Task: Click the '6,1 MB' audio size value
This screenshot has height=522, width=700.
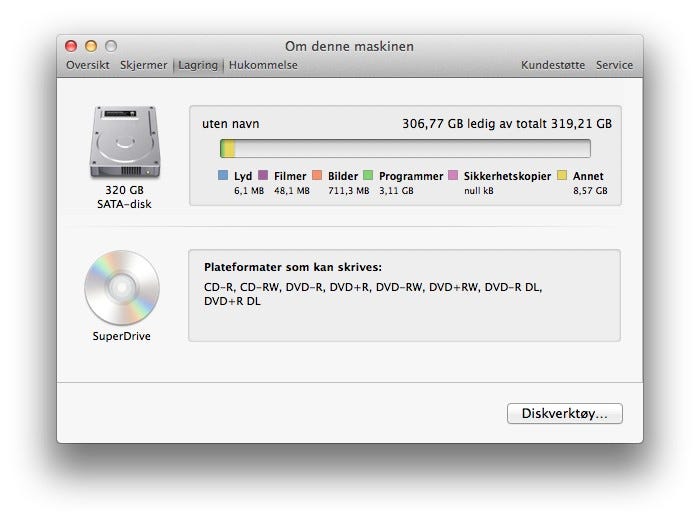Action: [x=249, y=191]
